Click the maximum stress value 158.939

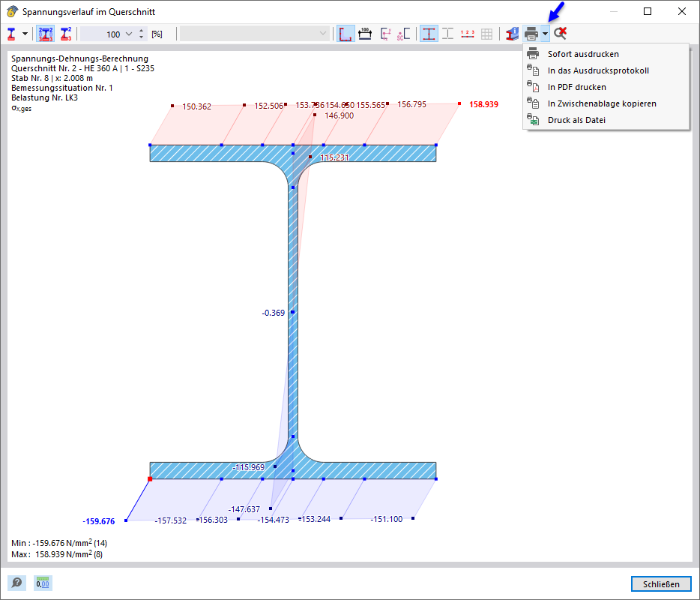click(483, 104)
